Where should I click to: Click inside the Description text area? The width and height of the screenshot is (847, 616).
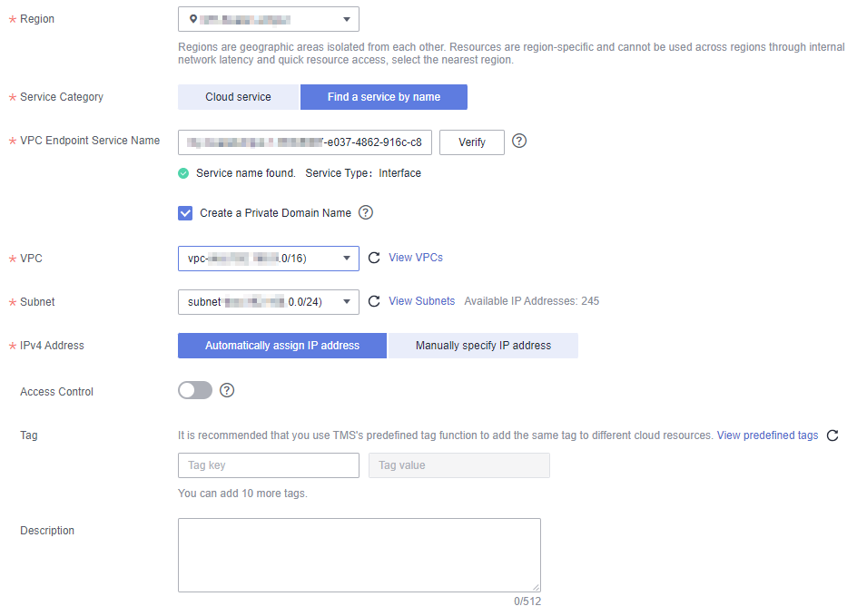point(359,555)
